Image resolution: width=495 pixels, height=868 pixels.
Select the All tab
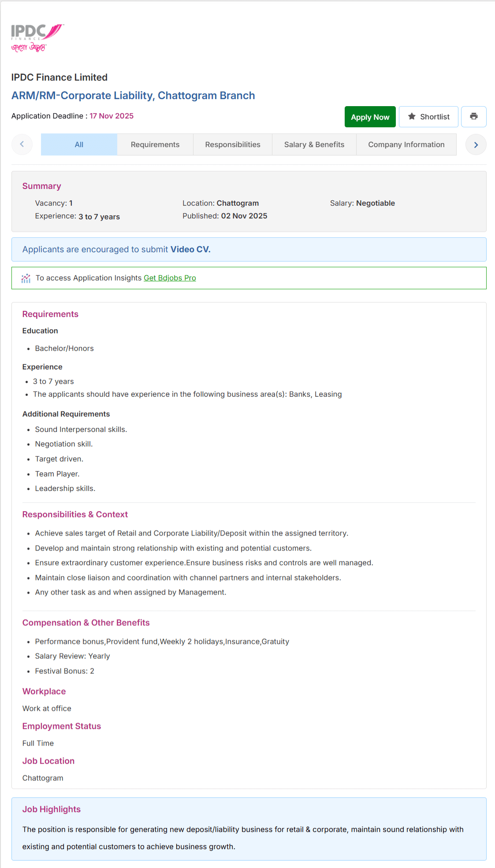click(79, 144)
